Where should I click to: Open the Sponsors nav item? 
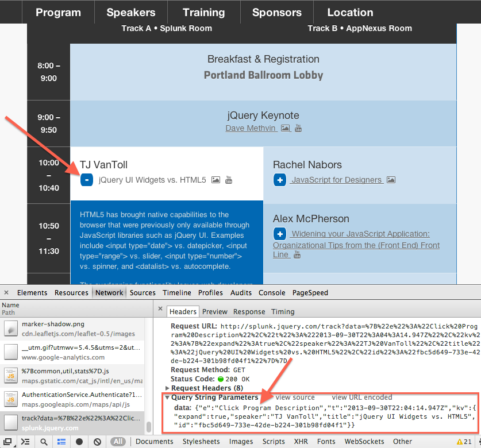277,12
